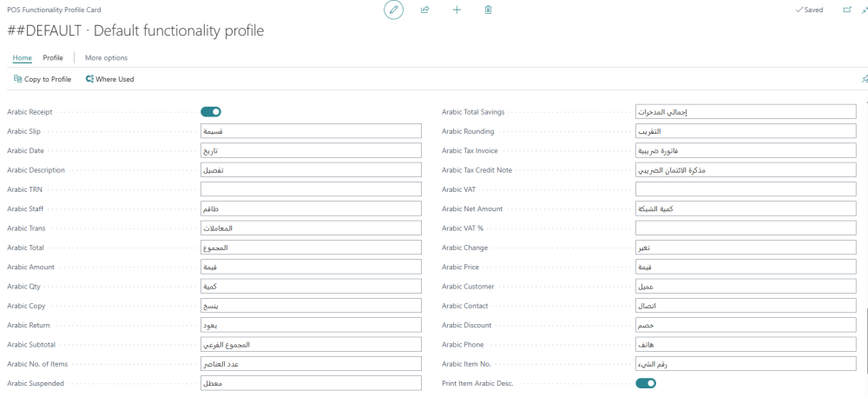Click the pin icon beside action bar
The height and width of the screenshot is (397, 868).
[x=865, y=80]
